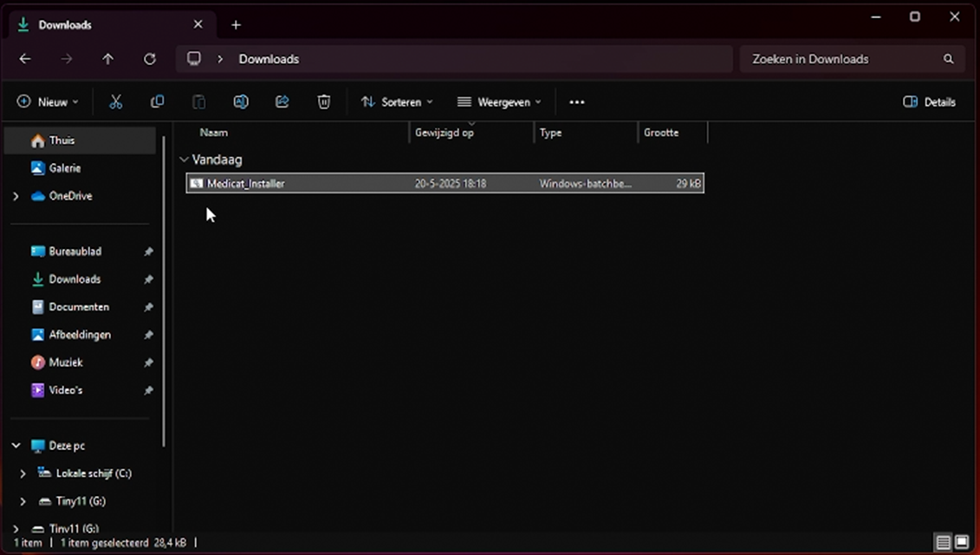Image resolution: width=980 pixels, height=555 pixels.
Task: Refresh the Downloads folder view
Action: tap(149, 59)
